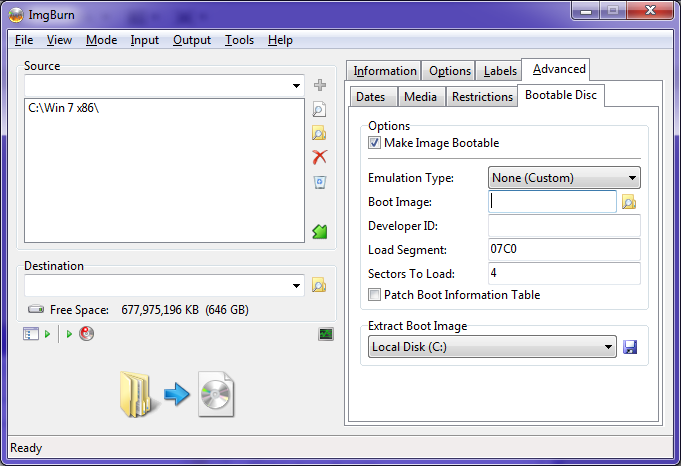Switch to the Labels tab

[x=499, y=71]
